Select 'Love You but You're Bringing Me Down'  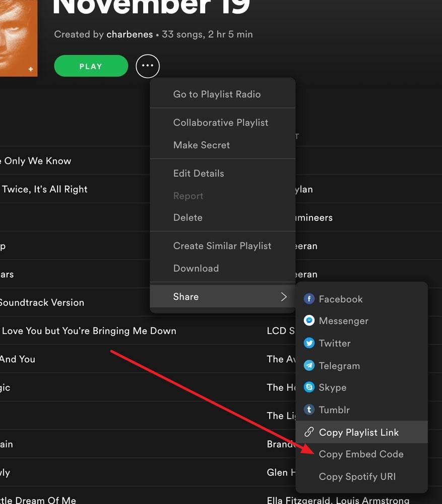[x=89, y=331]
